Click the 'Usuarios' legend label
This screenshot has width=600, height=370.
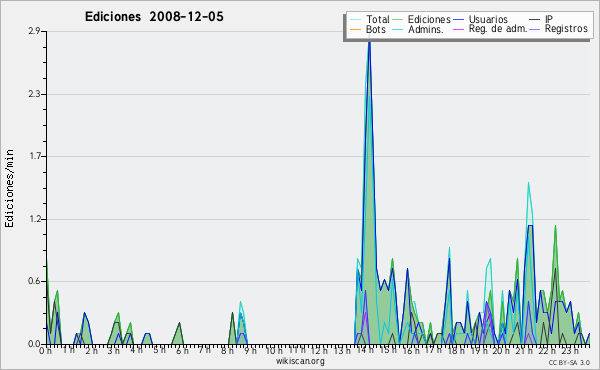pyautogui.click(x=488, y=19)
